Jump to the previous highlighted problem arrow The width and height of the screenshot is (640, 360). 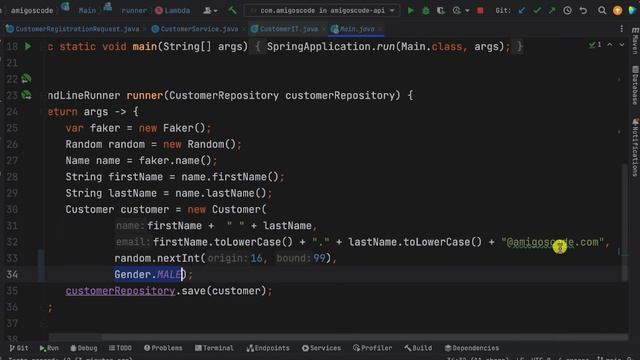point(609,44)
